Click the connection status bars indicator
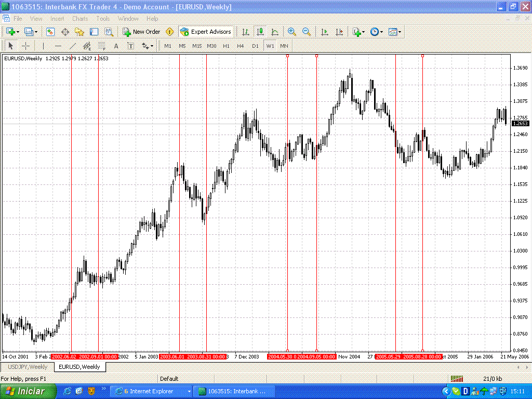The image size is (532, 399). [457, 379]
